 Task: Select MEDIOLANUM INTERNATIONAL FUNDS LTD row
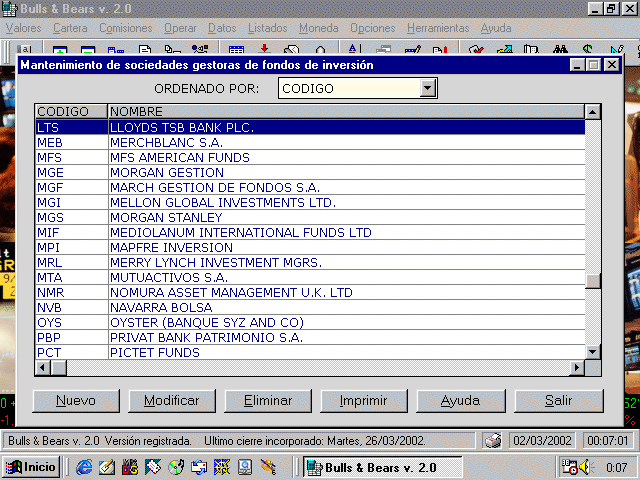(x=310, y=233)
